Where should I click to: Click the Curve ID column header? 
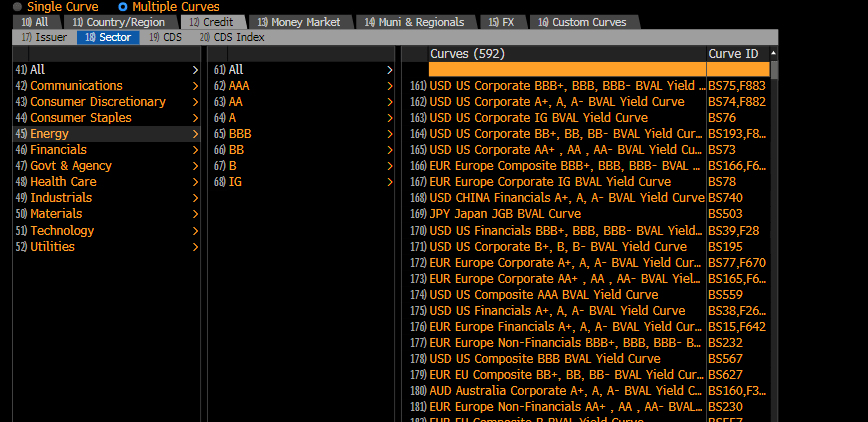[x=738, y=54]
